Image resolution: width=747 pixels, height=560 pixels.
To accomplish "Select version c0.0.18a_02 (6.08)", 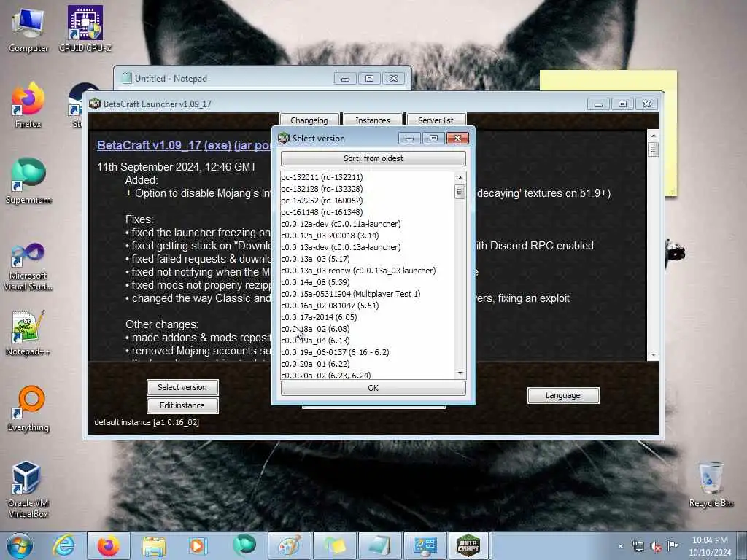I will [x=368, y=329].
